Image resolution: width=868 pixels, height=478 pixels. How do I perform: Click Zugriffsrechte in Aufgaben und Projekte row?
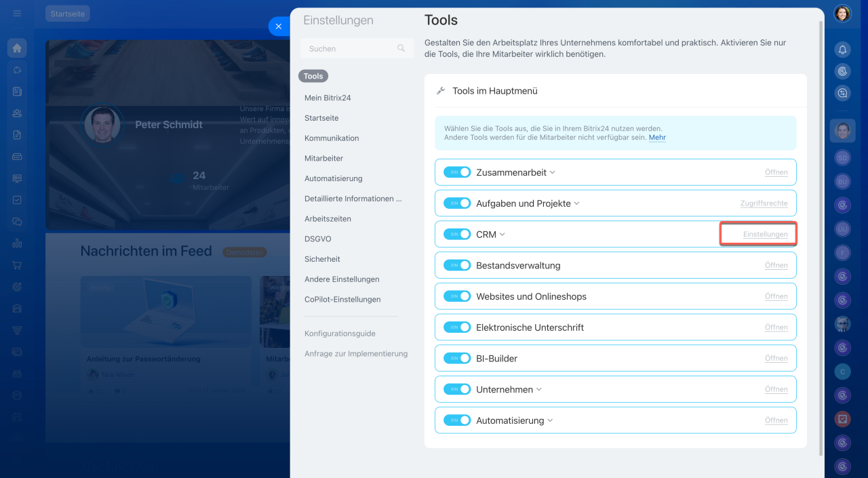pyautogui.click(x=764, y=203)
